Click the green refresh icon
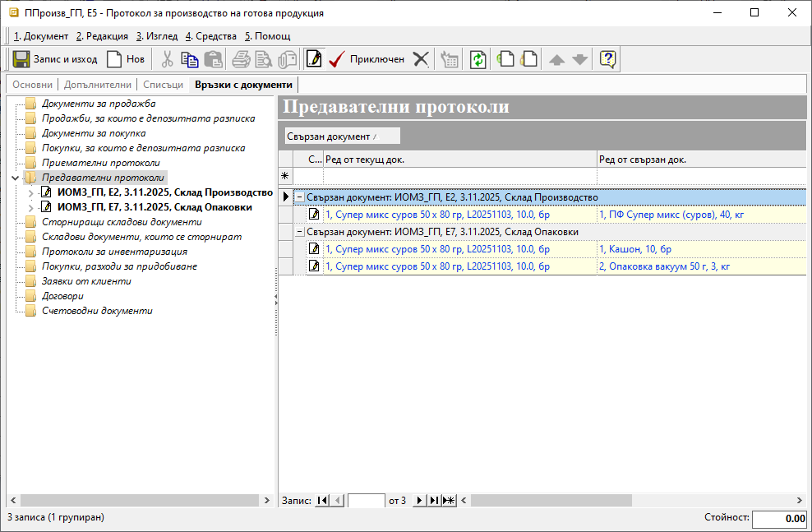Screen dimensions: 812x532 coord(478,59)
